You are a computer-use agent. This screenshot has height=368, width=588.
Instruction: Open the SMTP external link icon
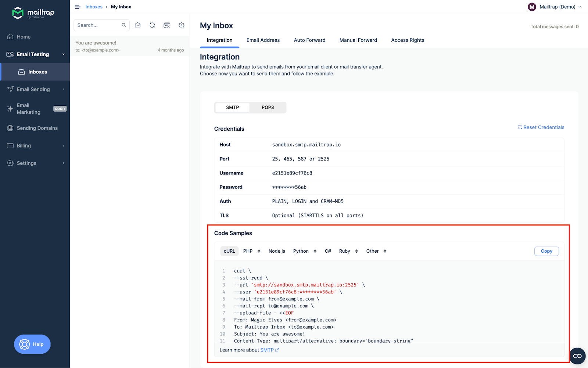[x=277, y=350]
